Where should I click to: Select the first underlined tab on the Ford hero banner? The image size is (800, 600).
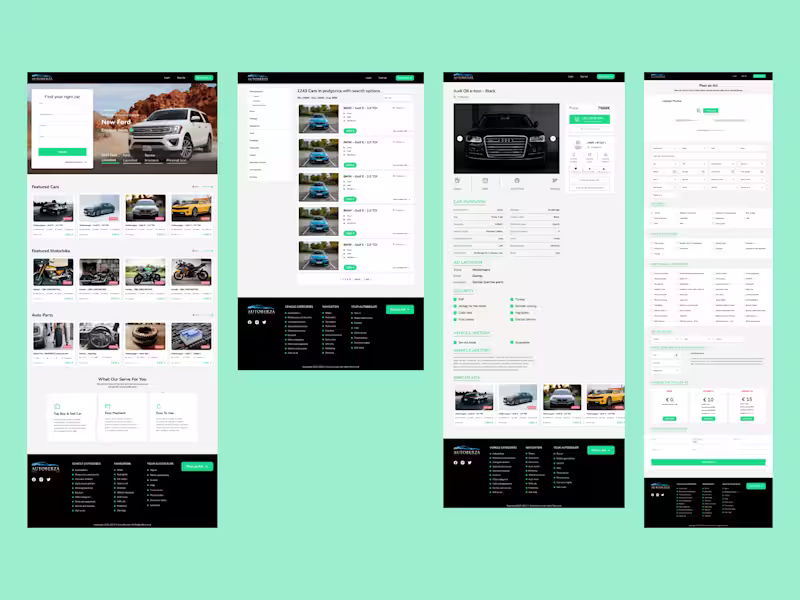click(x=109, y=159)
